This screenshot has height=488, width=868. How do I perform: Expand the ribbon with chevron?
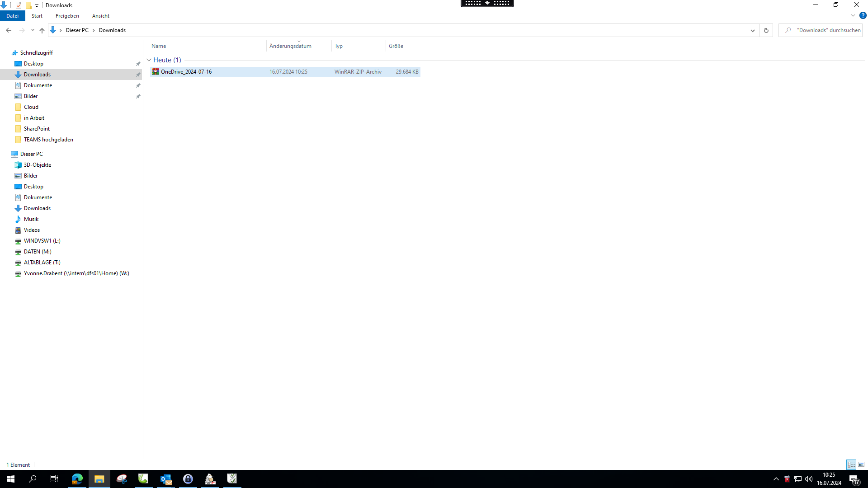coord(853,15)
